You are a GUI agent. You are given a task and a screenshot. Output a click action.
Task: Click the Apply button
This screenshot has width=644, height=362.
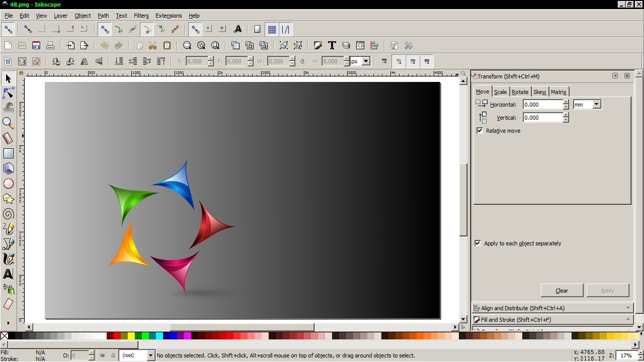tap(608, 291)
